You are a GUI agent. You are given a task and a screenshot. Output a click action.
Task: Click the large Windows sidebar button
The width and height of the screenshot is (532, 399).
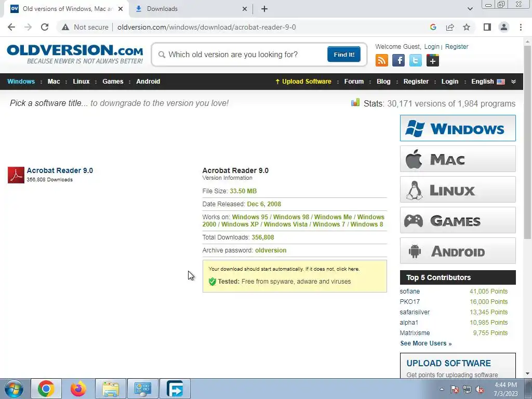point(458,128)
